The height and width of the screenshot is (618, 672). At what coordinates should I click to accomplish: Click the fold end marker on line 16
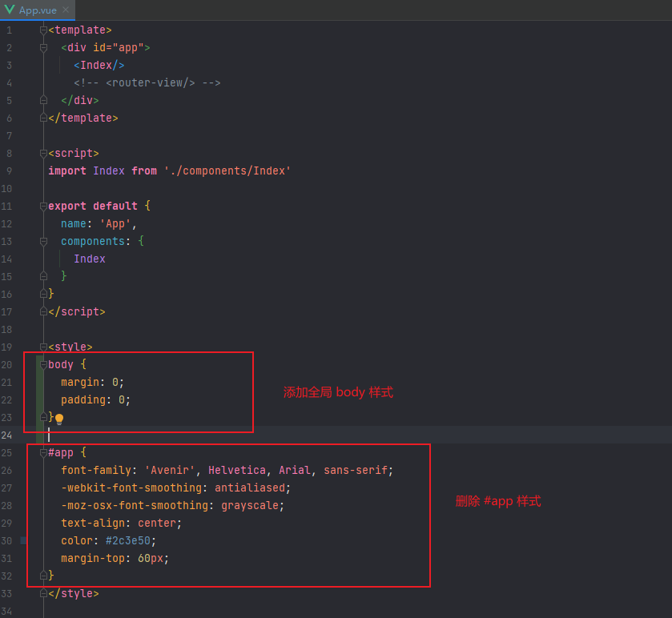coord(43,294)
